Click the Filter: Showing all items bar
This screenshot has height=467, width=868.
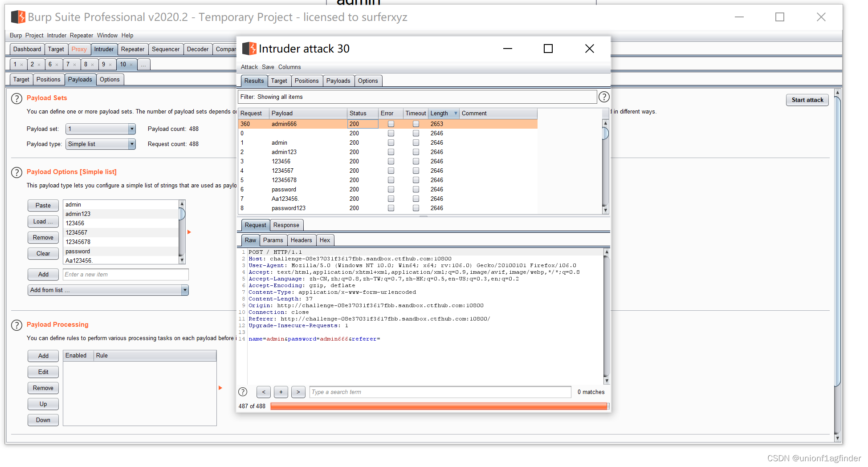tap(417, 97)
